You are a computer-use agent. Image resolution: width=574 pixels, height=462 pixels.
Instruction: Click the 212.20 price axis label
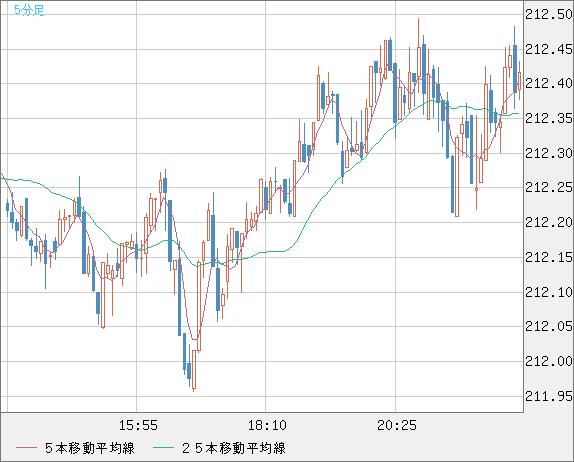click(x=549, y=222)
